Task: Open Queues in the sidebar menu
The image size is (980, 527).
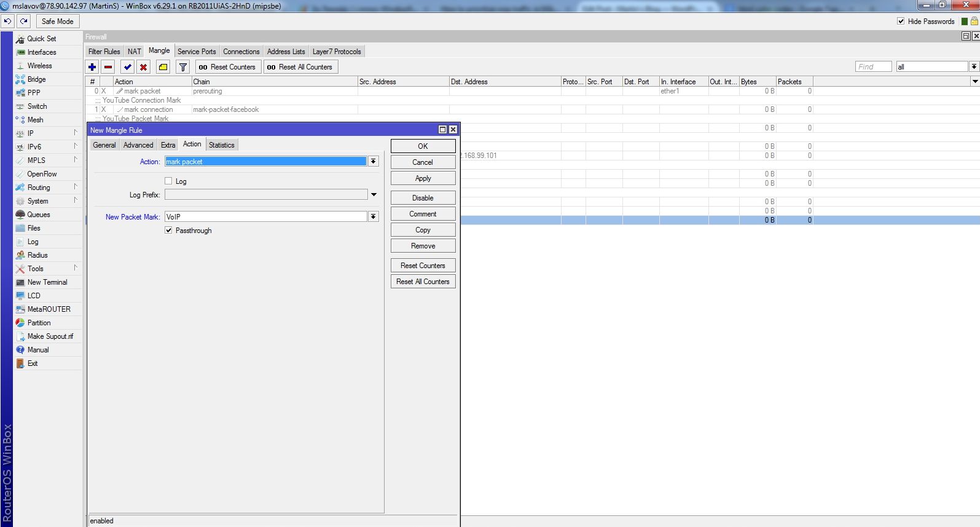Action: click(39, 215)
